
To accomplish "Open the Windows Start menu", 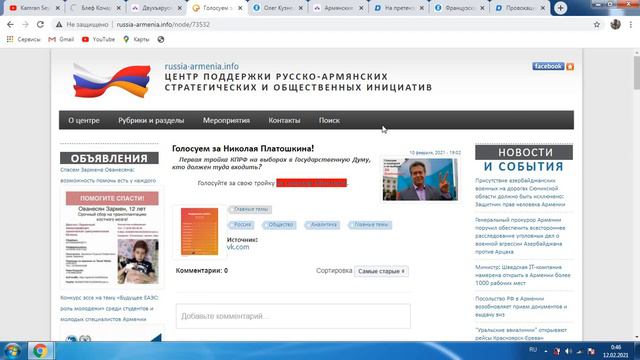I will 12,351.
